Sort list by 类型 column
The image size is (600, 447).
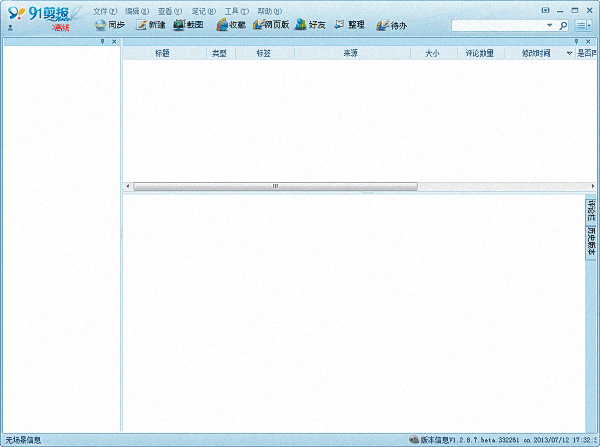220,53
